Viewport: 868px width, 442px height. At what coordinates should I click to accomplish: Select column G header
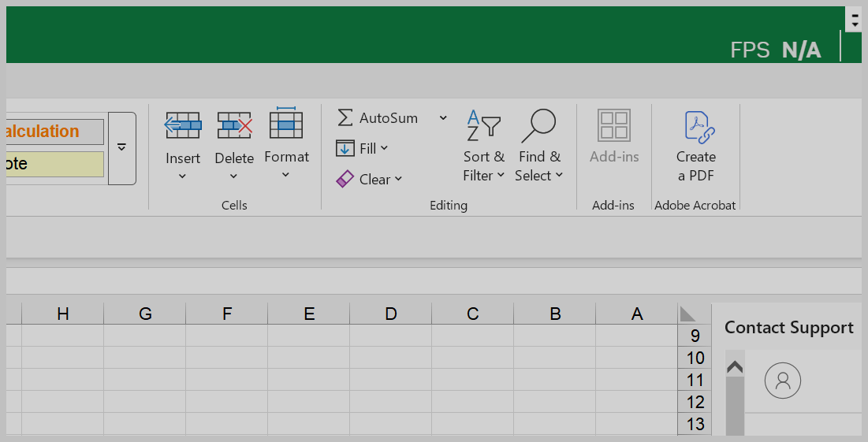145,314
